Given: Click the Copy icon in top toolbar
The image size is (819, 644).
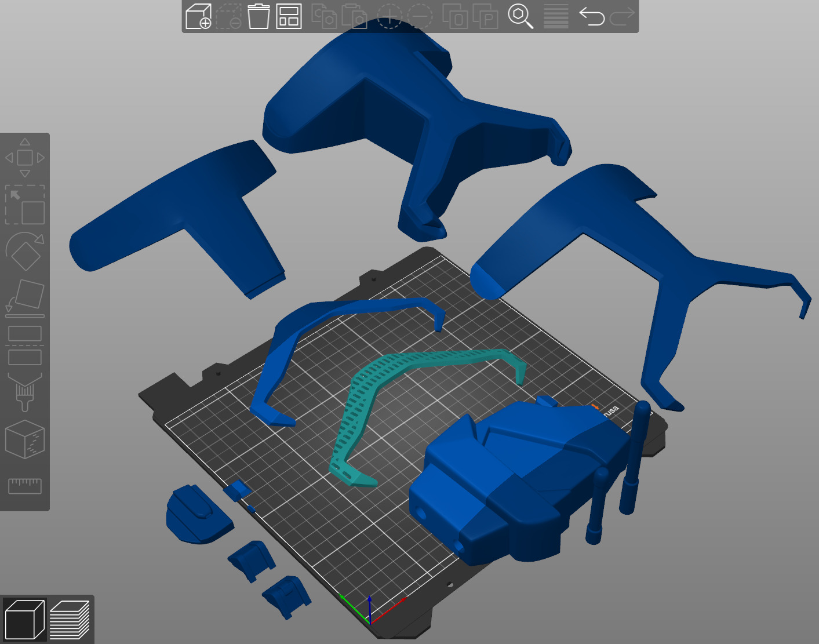Looking at the screenshot, I should tap(325, 16).
